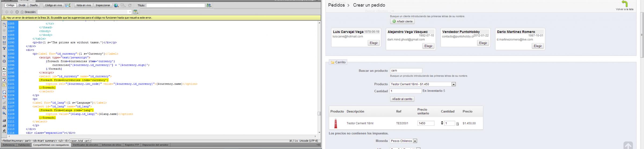Click the Cantidad input above Añadir al carrito
This screenshot has height=149, width=644.
tap(406, 91)
